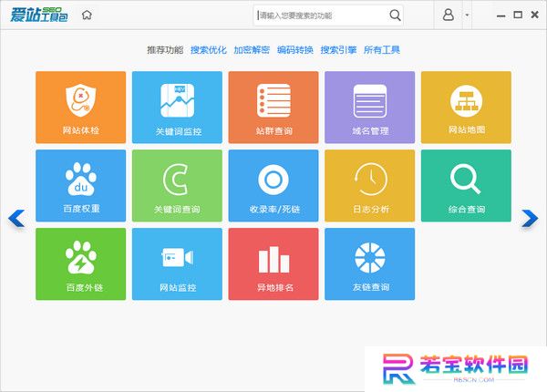The height and width of the screenshot is (392, 547).
Task: Open the 关键词监控 keyword monitor tile
Action: 177,108
